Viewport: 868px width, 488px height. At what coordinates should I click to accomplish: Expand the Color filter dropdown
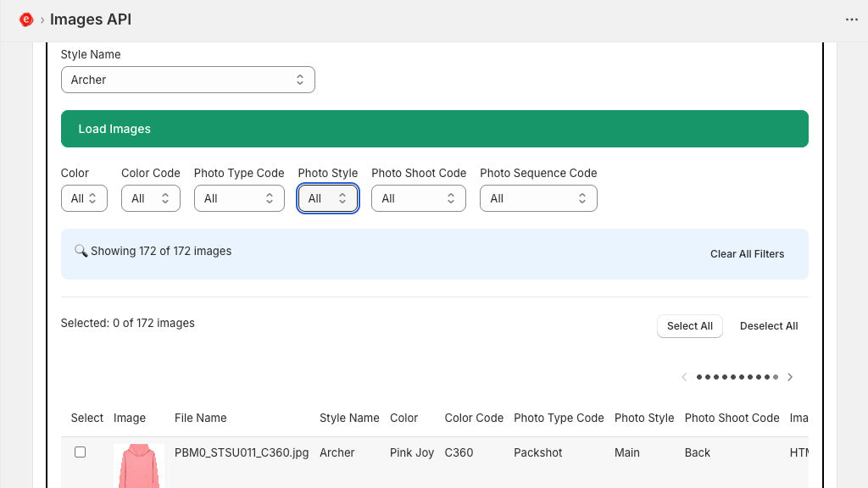tap(84, 198)
